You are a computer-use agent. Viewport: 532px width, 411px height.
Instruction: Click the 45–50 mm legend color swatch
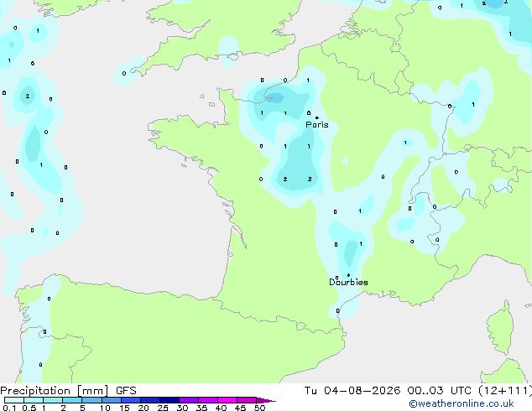[247, 400]
